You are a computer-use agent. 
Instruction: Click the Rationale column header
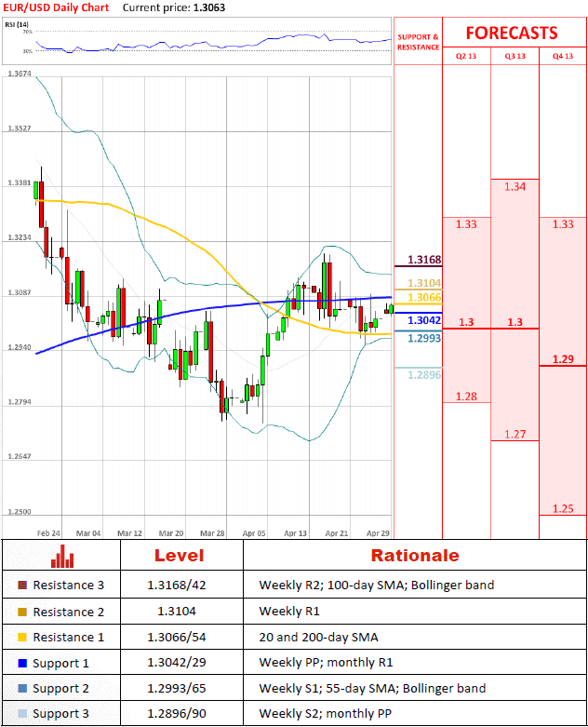pyautogui.click(x=415, y=556)
